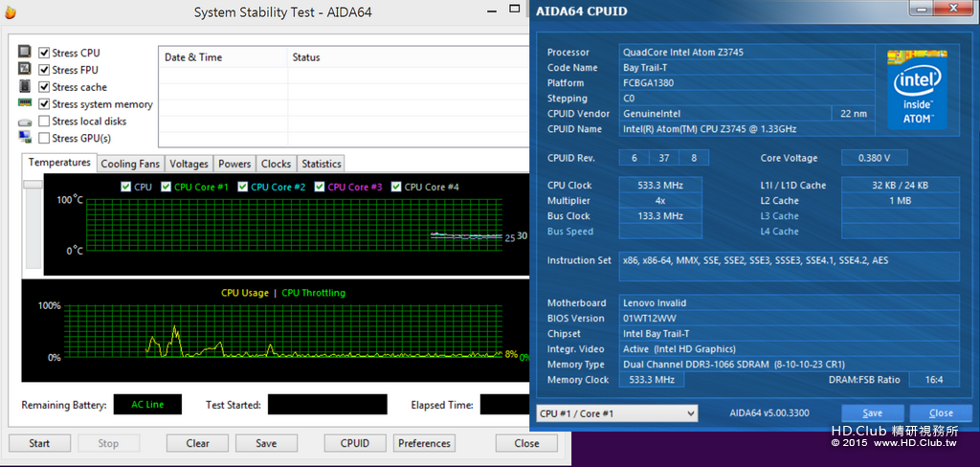Click the AC Line battery field
The image size is (980, 467).
(147, 405)
